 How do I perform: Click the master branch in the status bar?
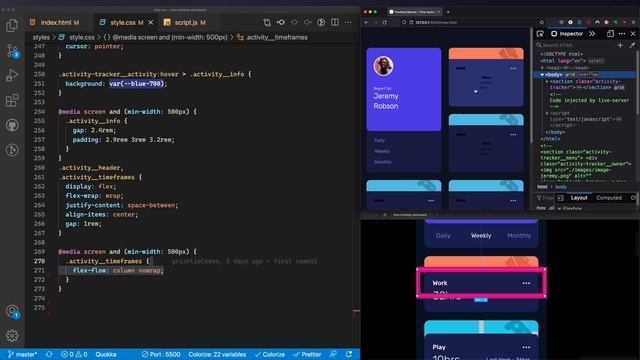(22, 354)
